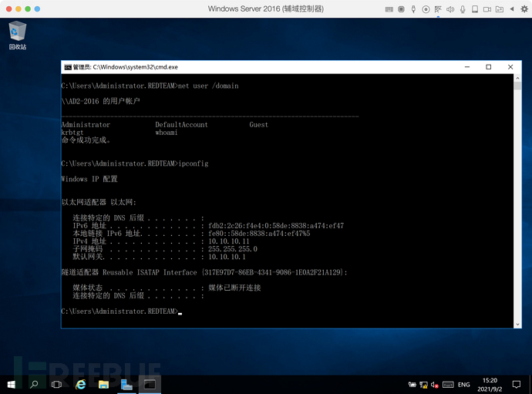
Task: Click the CPU chip status icon
Action: pos(401,9)
